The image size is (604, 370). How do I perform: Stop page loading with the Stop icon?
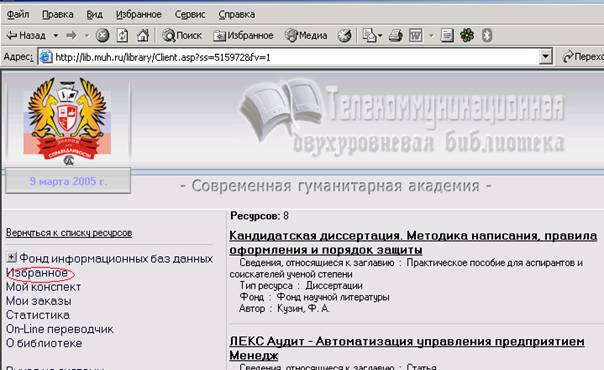[102, 36]
